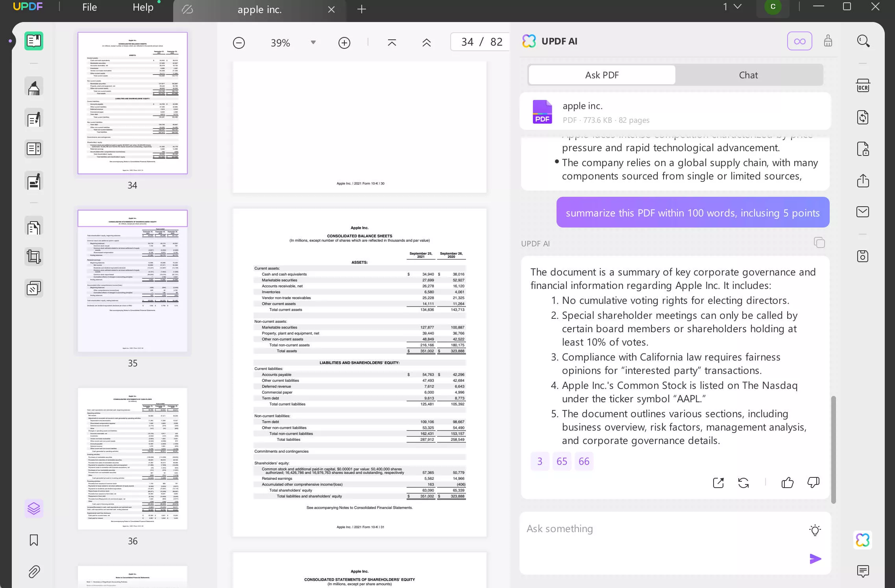Screen dimensions: 895x588
Task: Open the window count dropdown showing 1
Action: coord(732,7)
